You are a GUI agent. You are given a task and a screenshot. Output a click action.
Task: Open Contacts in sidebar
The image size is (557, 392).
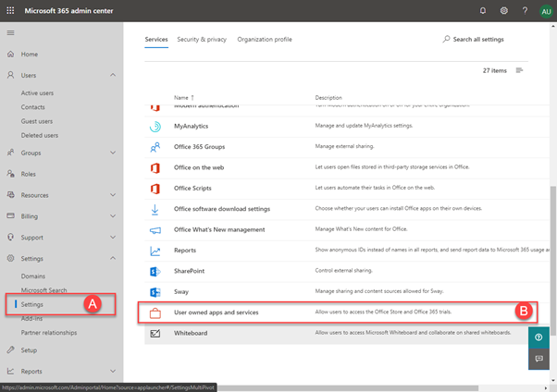[x=32, y=107]
